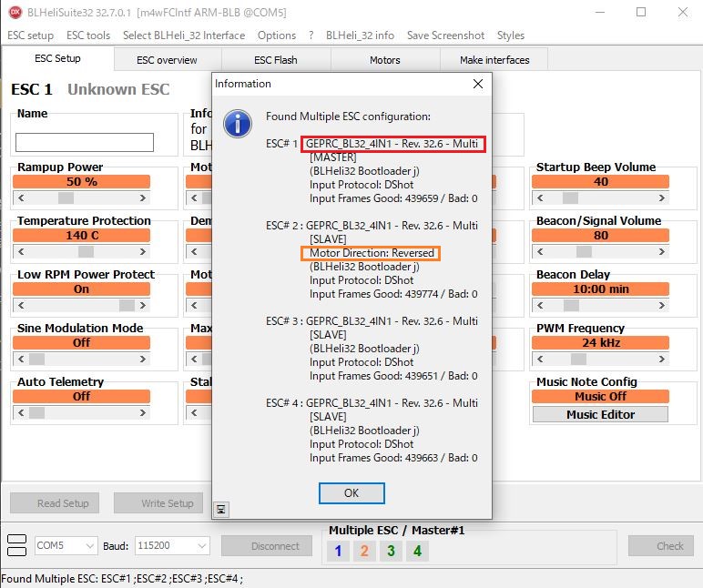Viewport: 703px width, 588px height.
Task: Click Low RPM Power Protect left arrow
Action: [x=21, y=306]
